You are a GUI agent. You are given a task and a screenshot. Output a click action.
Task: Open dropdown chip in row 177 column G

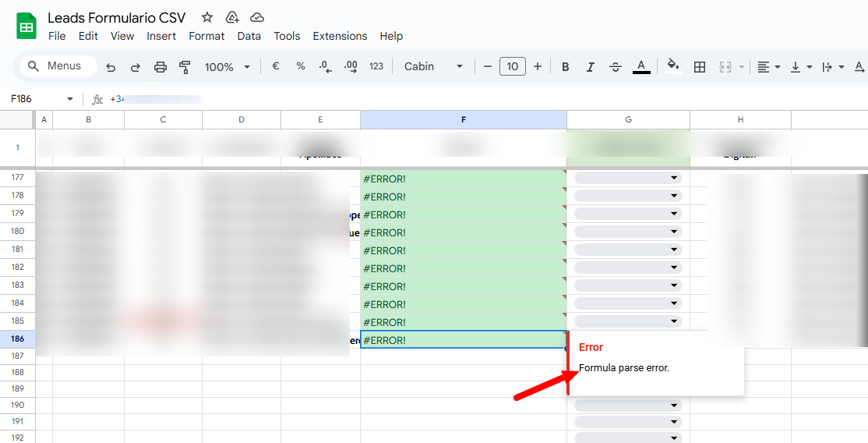tap(628, 178)
